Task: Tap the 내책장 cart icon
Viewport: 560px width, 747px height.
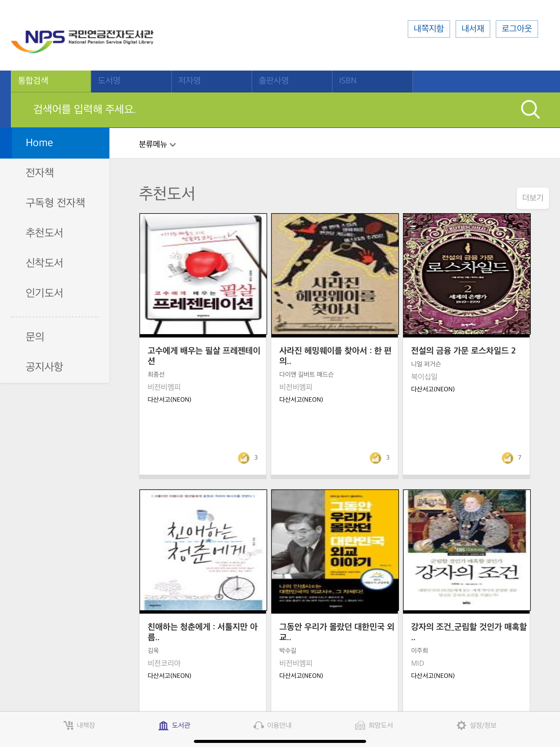Action: click(69, 725)
